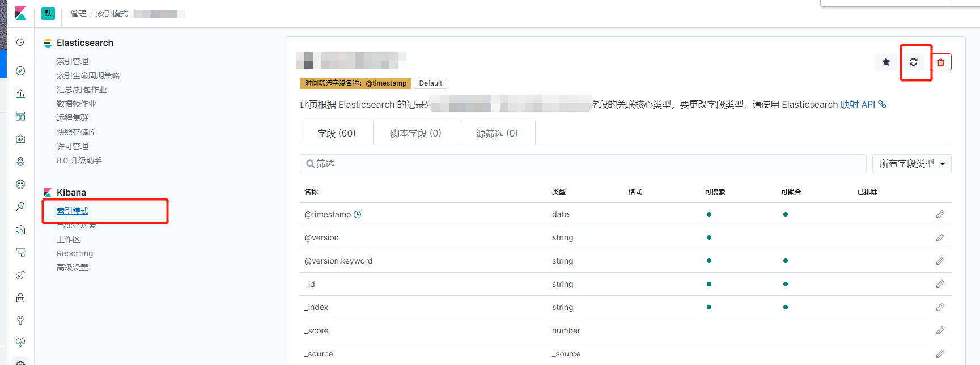Open 快照存储库 under Elasticsearch
This screenshot has height=365, width=980.
coord(77,132)
